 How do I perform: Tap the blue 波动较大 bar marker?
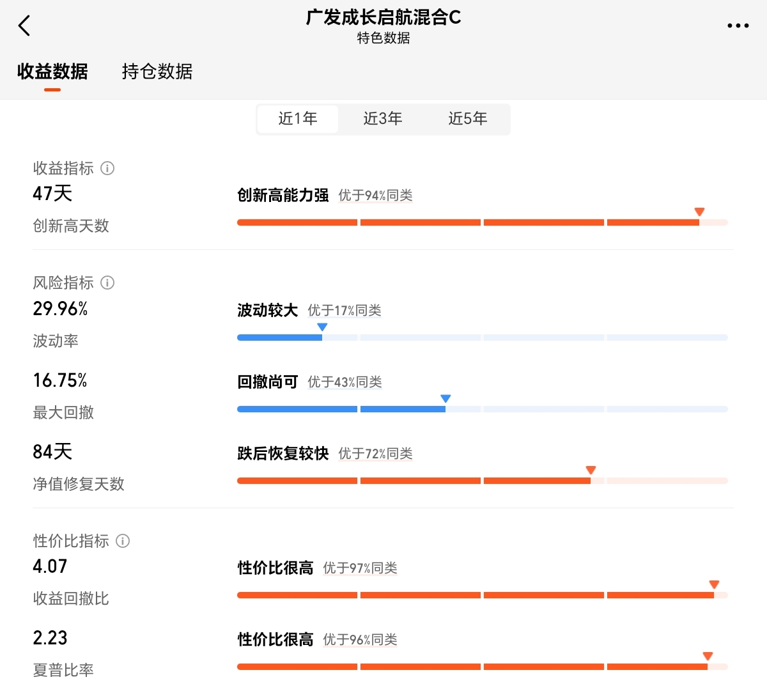(322, 327)
